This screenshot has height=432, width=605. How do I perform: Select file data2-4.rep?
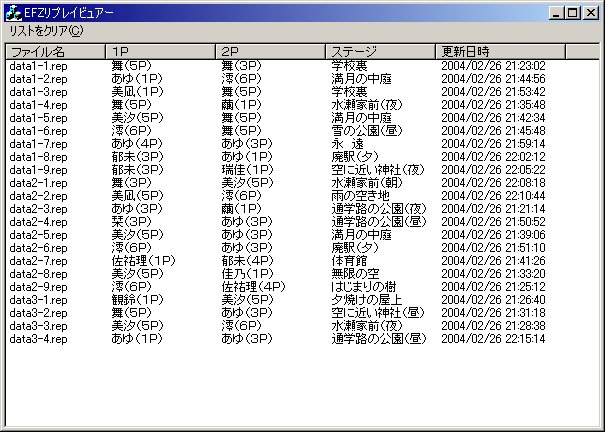pyautogui.click(x=38, y=222)
